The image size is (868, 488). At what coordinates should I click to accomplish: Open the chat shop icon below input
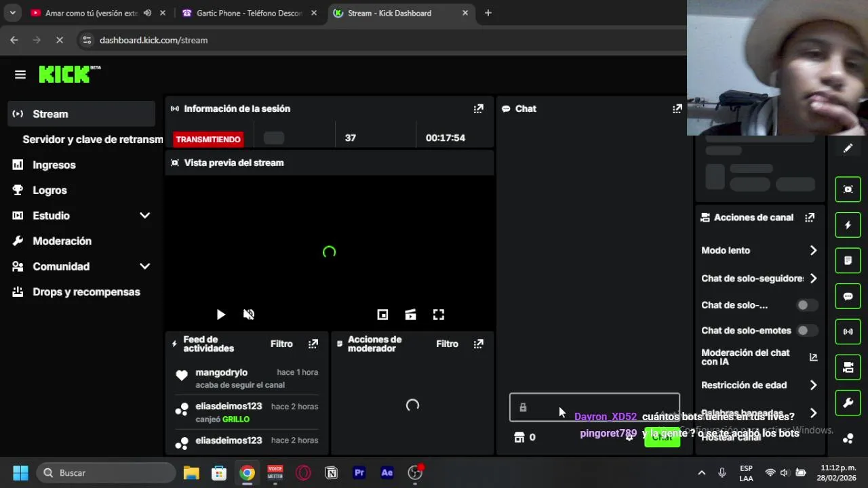[519, 437]
